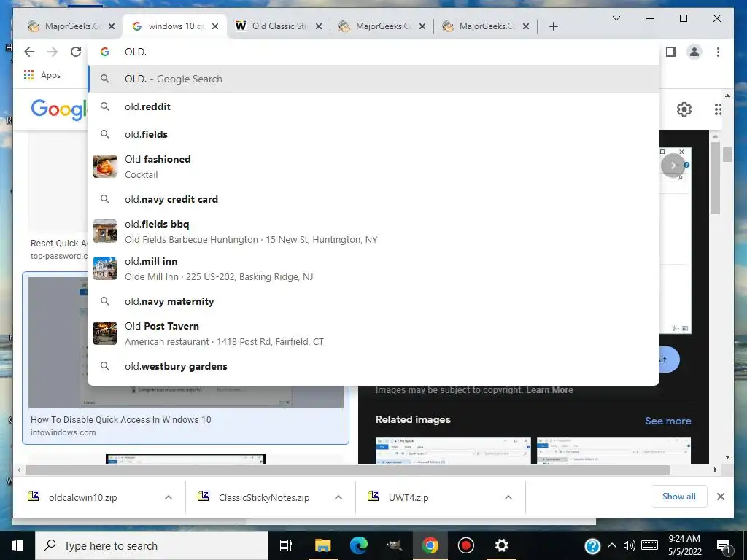Open a new tab with plus button

click(x=553, y=26)
